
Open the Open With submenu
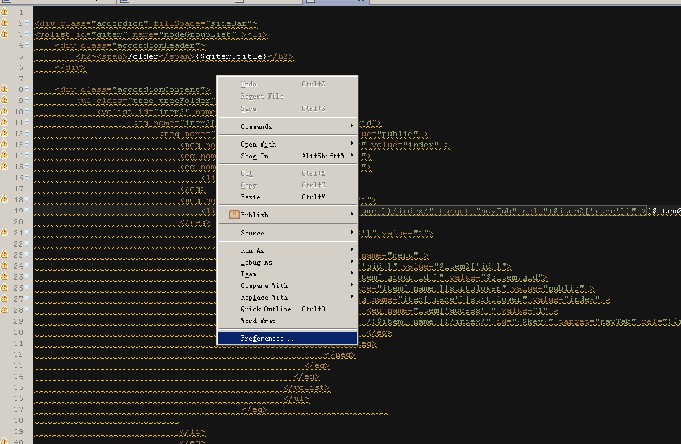(x=288, y=144)
